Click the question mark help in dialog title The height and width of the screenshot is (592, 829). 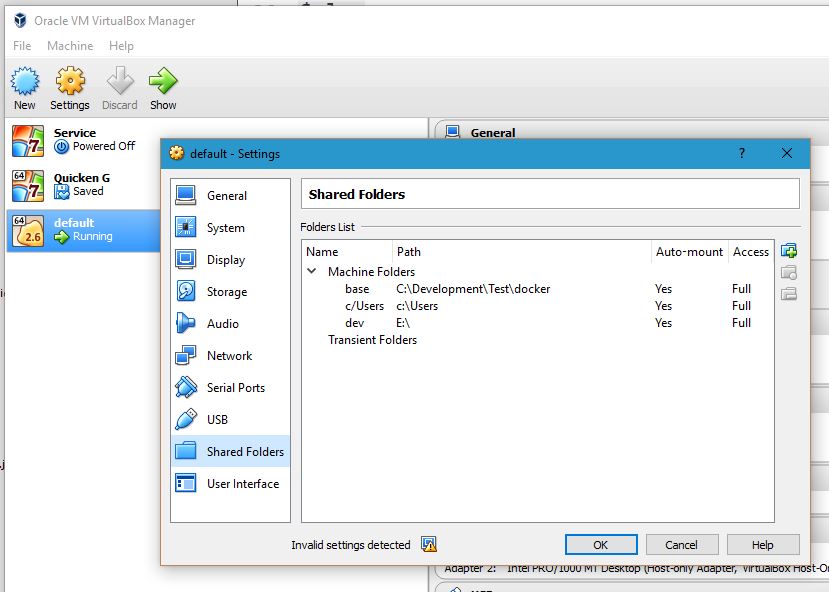742,153
